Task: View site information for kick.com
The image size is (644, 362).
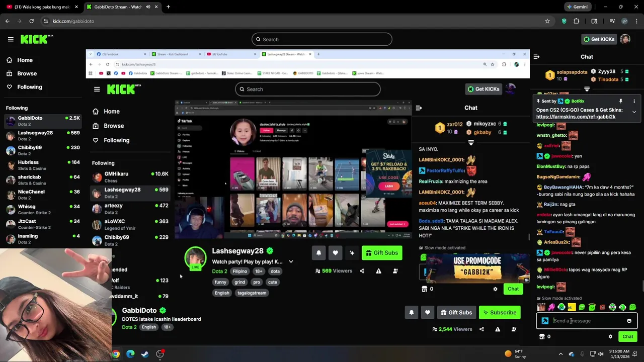Action: pos(46,21)
